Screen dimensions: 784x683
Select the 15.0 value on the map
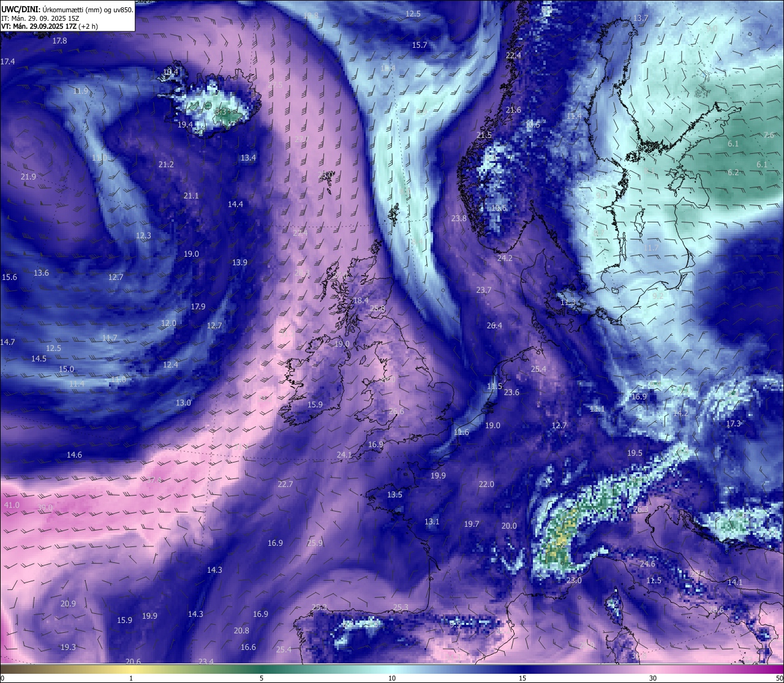[x=66, y=369]
